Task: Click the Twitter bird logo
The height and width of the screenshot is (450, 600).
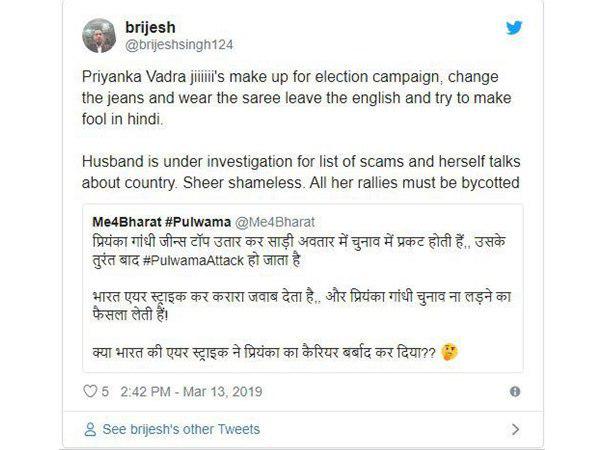Action: coord(514,28)
